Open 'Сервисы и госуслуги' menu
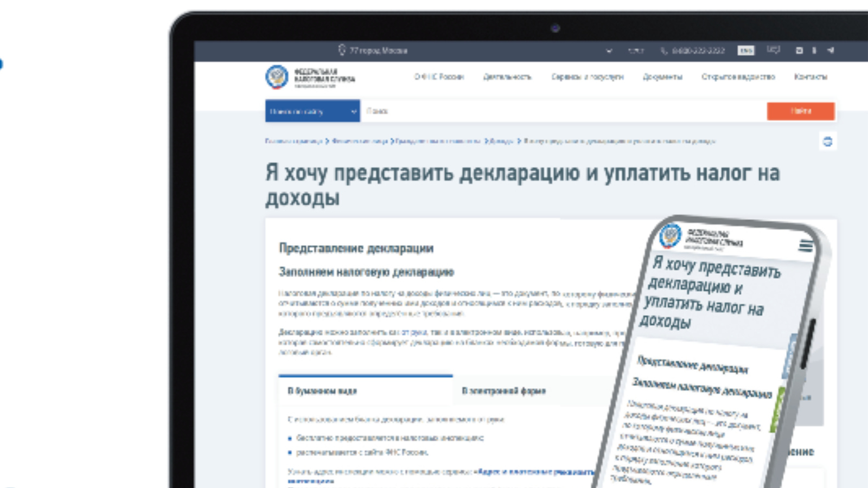Viewport: 868px width, 488px height. 588,77
